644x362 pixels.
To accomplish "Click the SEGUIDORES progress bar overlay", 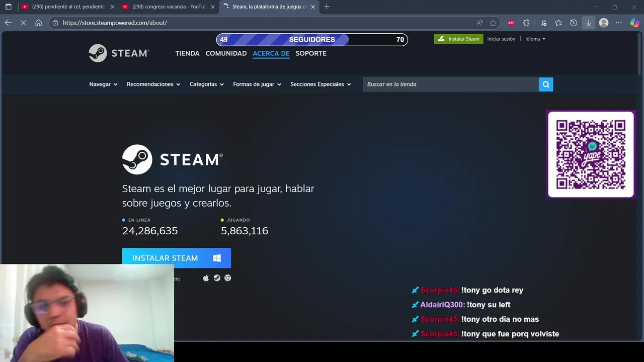I will coord(312,40).
